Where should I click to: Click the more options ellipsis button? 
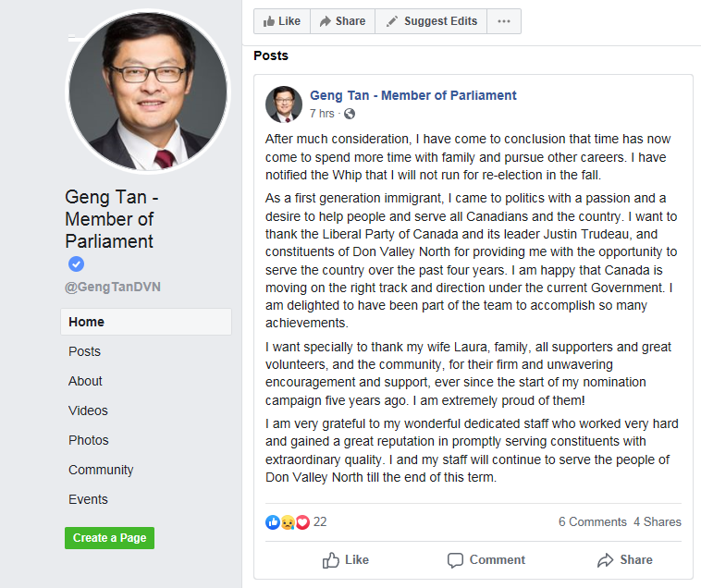[504, 21]
